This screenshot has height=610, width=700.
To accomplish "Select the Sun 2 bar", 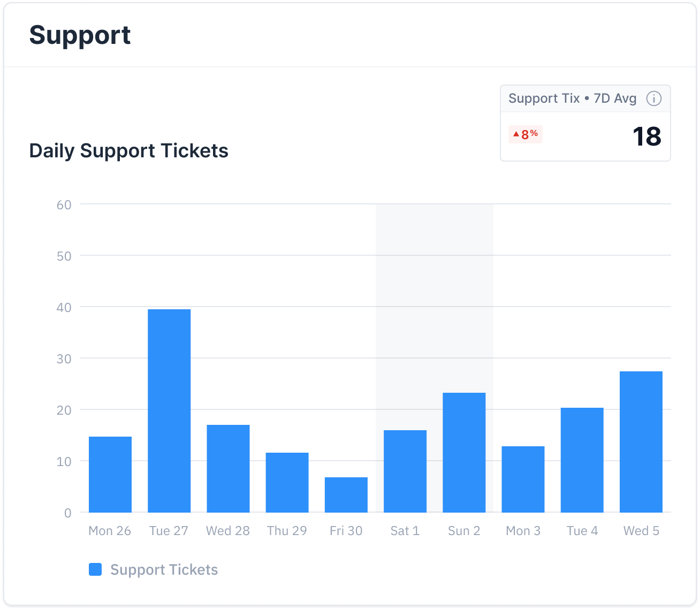I will pos(464,453).
